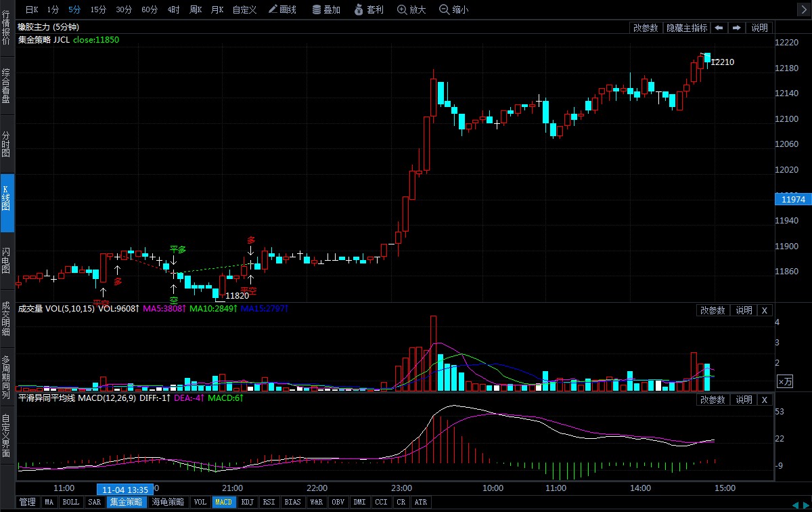Screen dimensions: 812x512
Task: Open 闪电图 sidebar view
Action: [x=6, y=260]
